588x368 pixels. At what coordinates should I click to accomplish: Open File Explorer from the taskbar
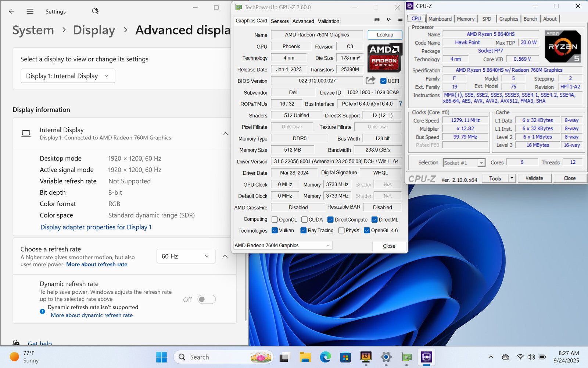pos(305,357)
